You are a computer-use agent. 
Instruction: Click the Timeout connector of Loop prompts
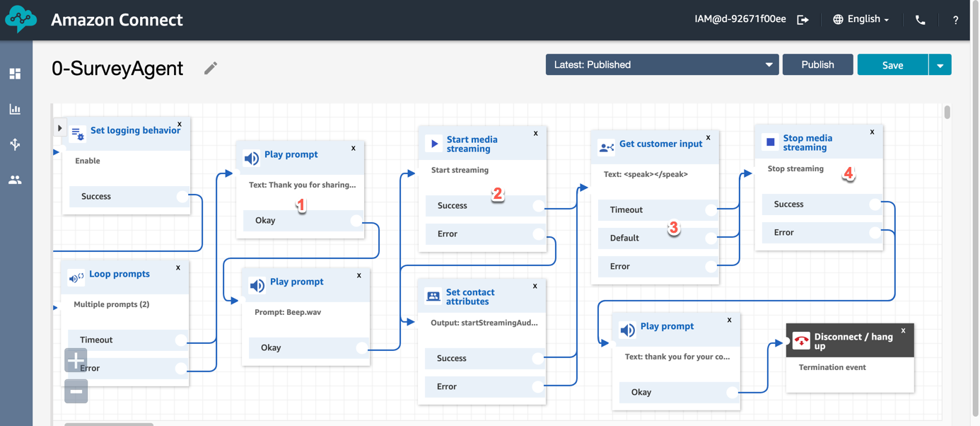coord(181,340)
